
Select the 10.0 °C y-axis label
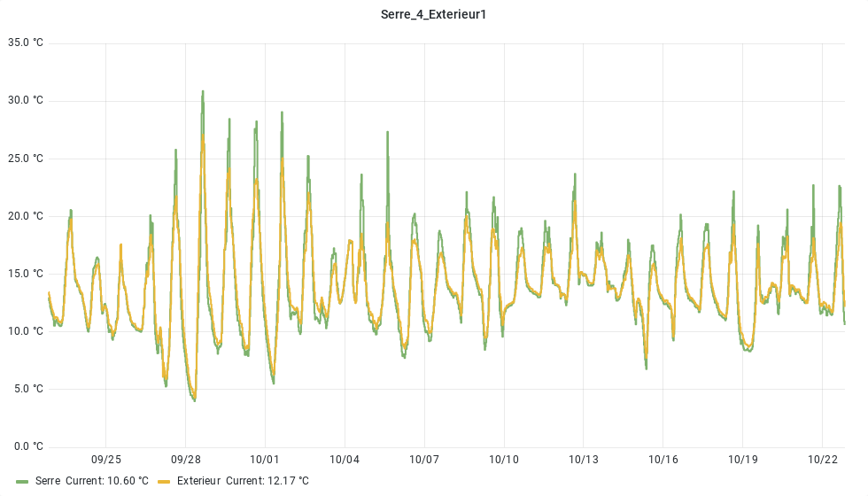point(26,331)
